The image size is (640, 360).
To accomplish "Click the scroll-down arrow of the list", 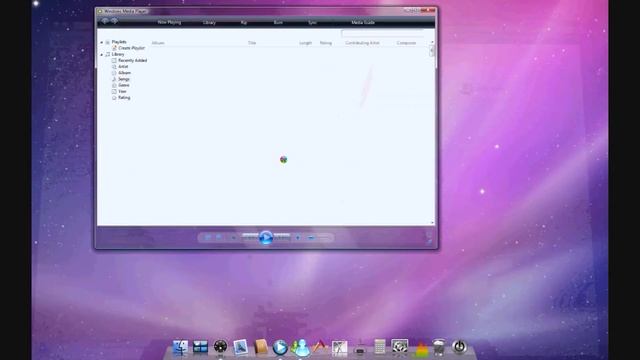I will click(x=432, y=223).
